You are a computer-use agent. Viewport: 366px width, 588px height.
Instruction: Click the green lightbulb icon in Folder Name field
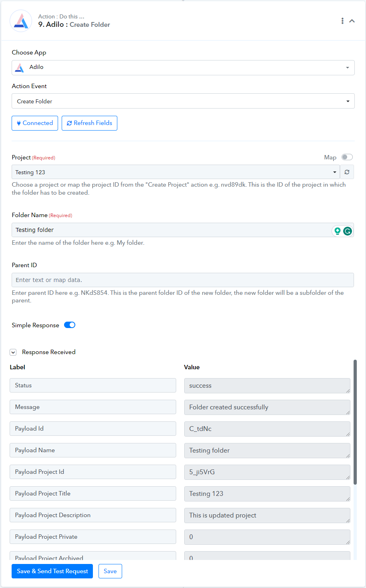(x=338, y=231)
